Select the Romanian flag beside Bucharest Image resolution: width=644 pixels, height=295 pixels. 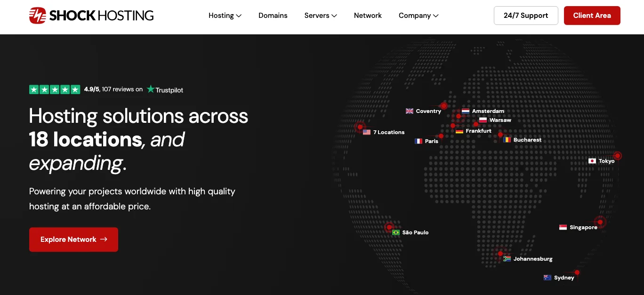pyautogui.click(x=507, y=140)
